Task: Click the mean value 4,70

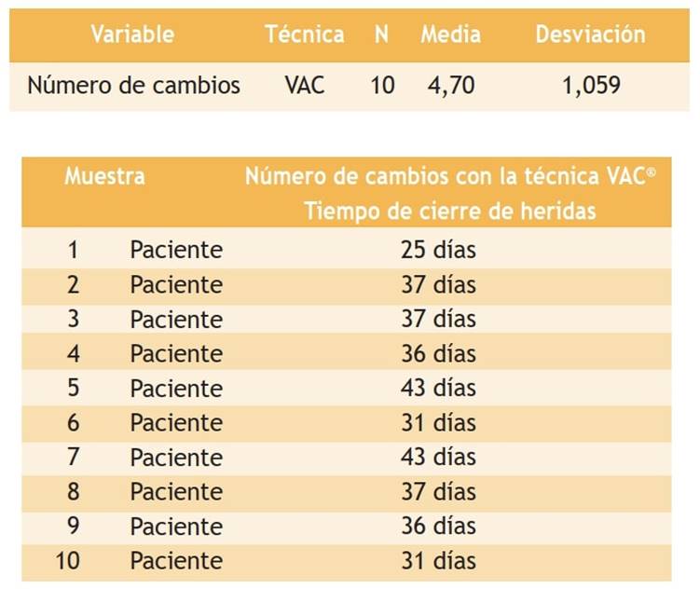Action: 451,86
